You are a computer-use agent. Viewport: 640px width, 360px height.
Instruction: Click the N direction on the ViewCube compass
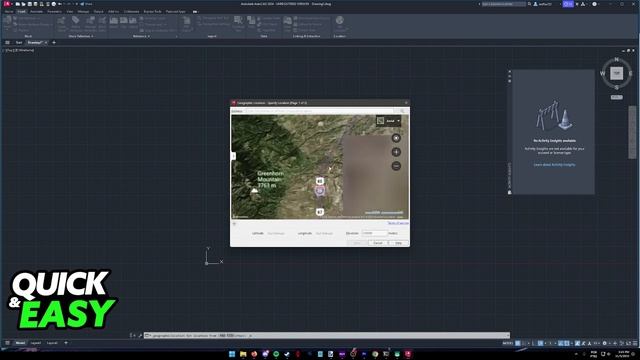pos(616,60)
